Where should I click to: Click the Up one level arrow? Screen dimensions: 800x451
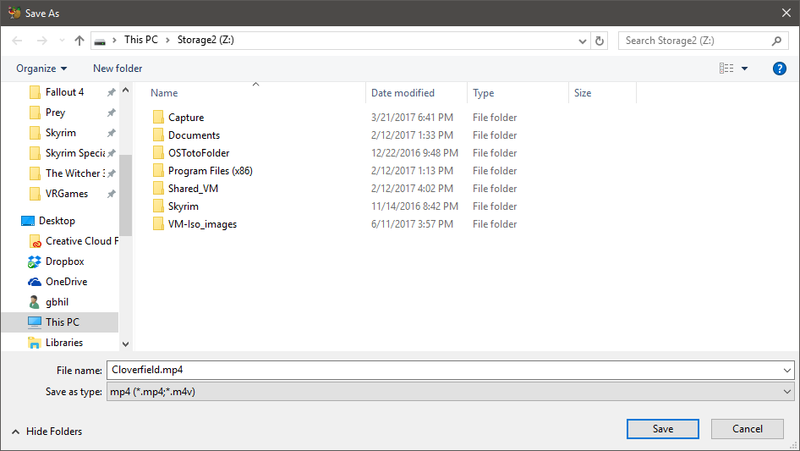(79, 42)
